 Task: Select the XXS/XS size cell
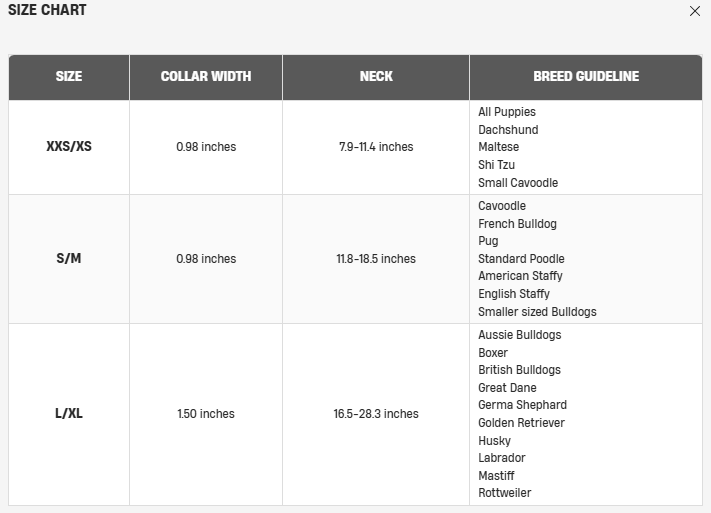point(69,147)
